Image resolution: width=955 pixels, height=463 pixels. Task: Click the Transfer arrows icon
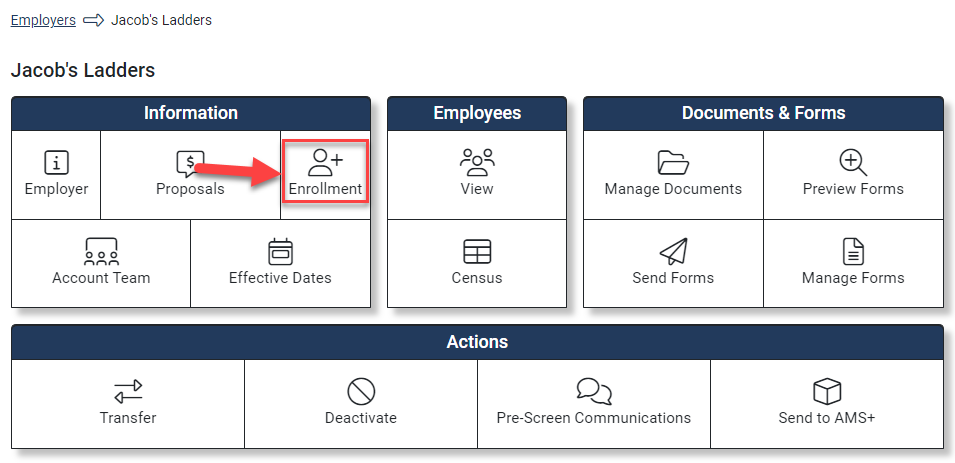click(x=128, y=392)
